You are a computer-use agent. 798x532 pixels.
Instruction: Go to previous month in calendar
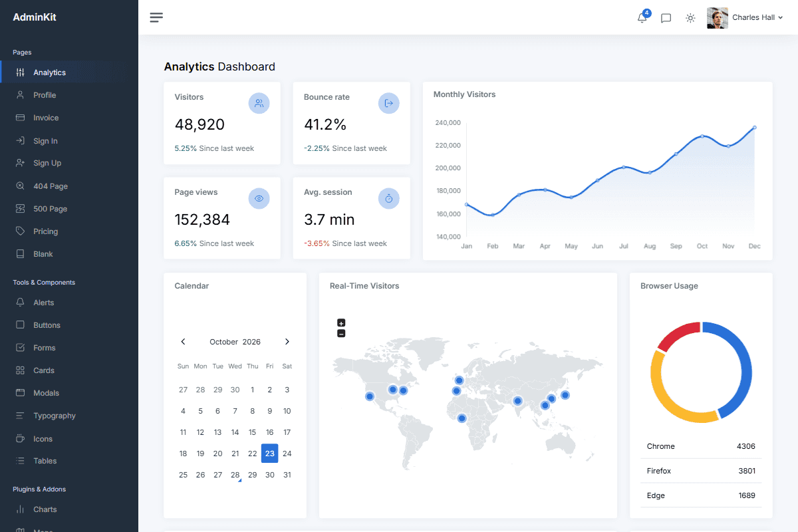[184, 342]
